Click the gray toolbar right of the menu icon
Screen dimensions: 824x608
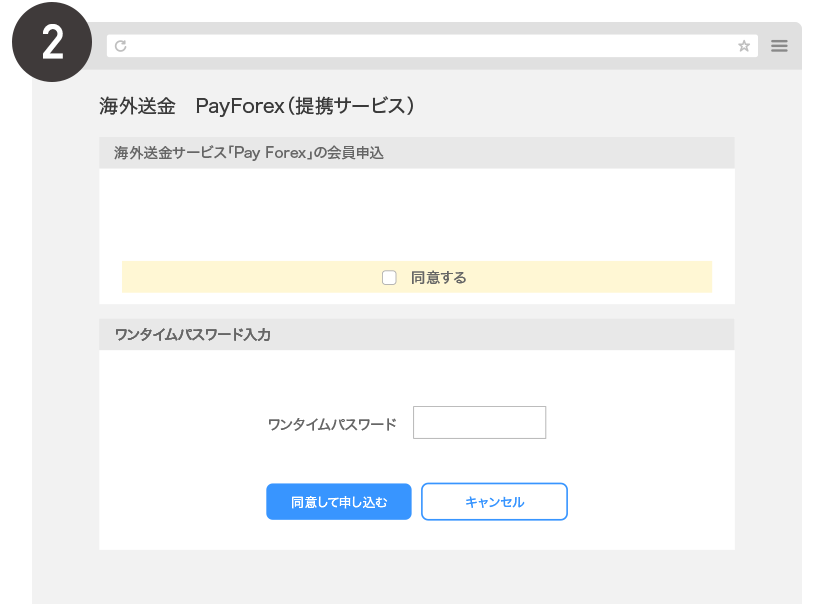point(796,46)
